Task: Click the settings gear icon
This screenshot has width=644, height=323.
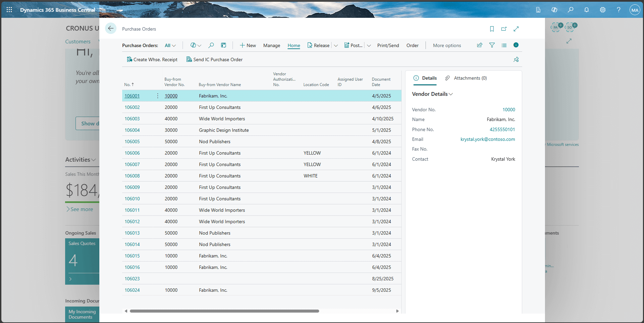Action: [602, 10]
